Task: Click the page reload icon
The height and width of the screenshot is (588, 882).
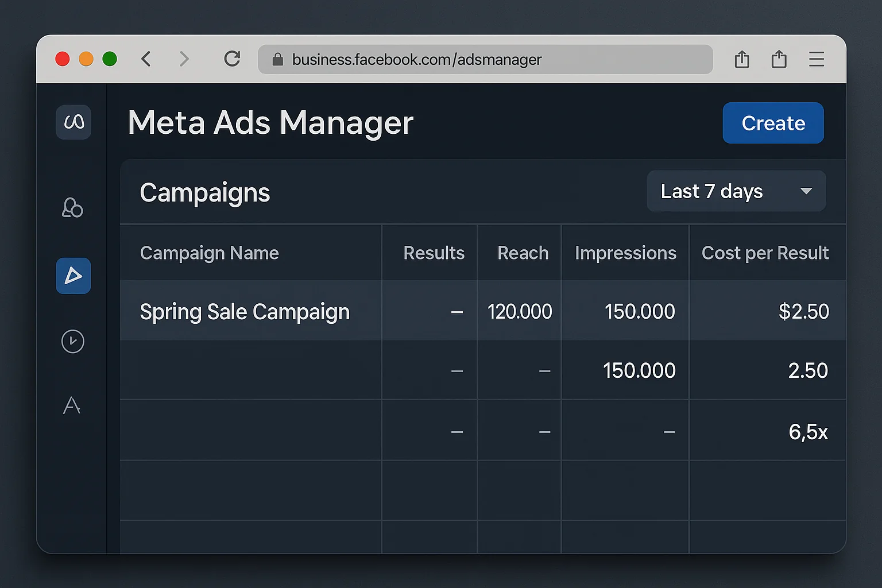Action: [232, 59]
